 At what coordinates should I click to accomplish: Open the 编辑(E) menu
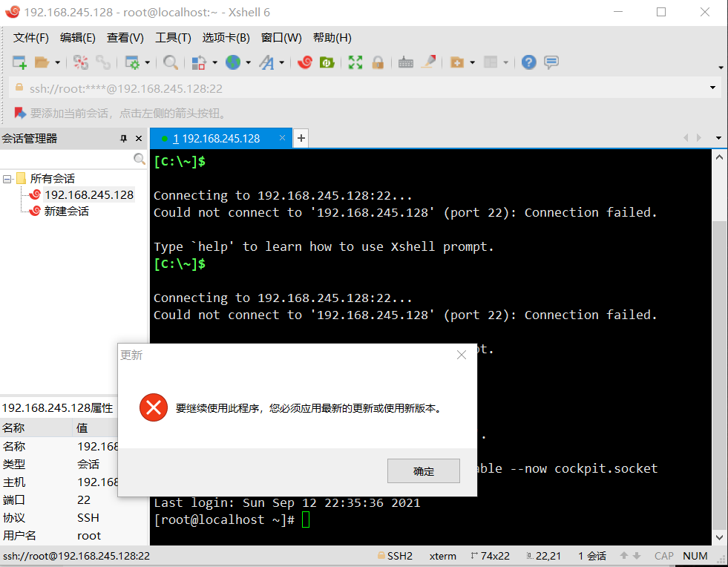click(x=77, y=38)
